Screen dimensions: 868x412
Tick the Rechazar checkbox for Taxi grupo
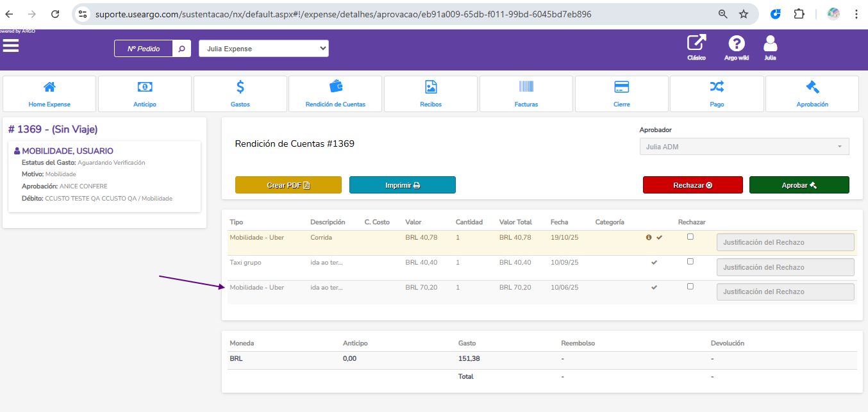click(690, 261)
